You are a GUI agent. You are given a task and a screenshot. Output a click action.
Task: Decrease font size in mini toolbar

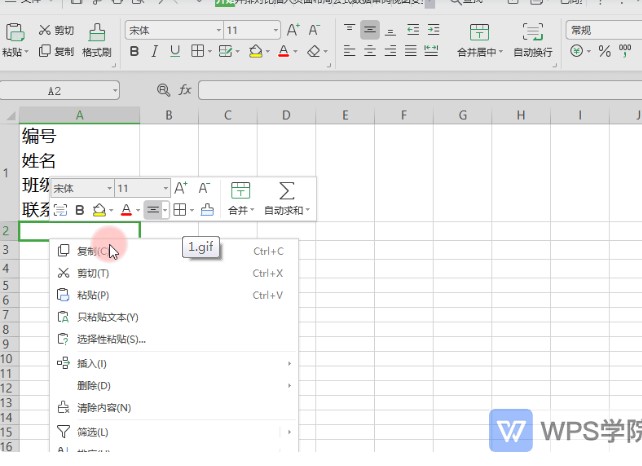[204, 188]
